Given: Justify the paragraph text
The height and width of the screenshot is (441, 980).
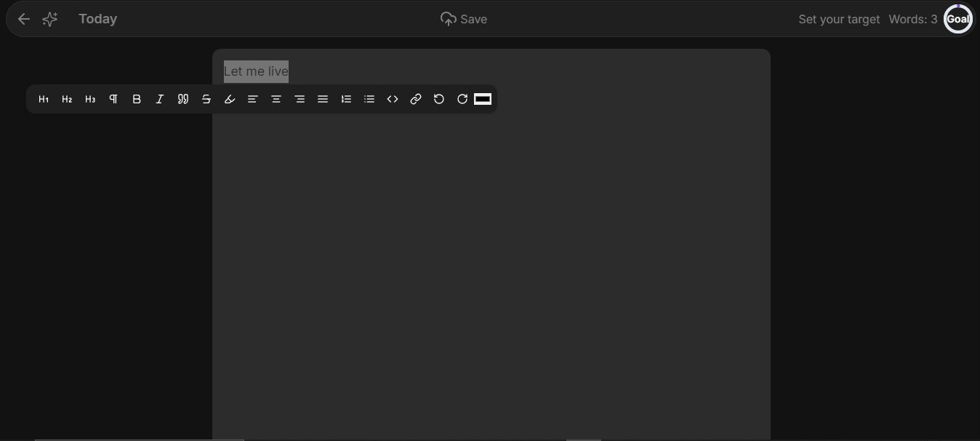Looking at the screenshot, I should (323, 99).
